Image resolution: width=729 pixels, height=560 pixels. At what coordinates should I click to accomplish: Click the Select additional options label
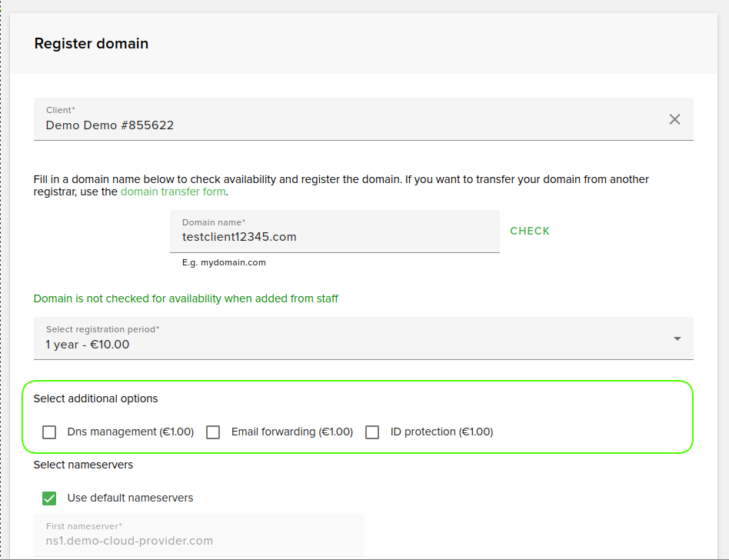click(95, 398)
